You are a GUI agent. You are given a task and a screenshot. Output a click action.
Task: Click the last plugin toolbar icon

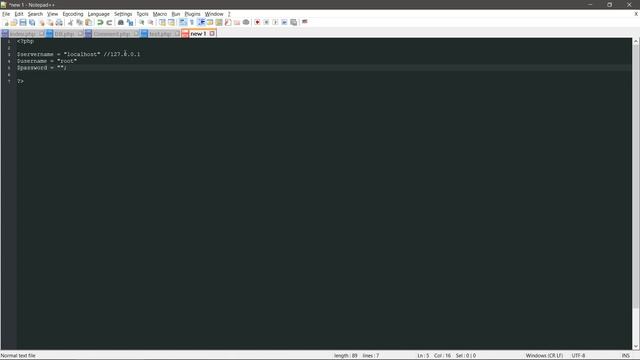click(304, 22)
